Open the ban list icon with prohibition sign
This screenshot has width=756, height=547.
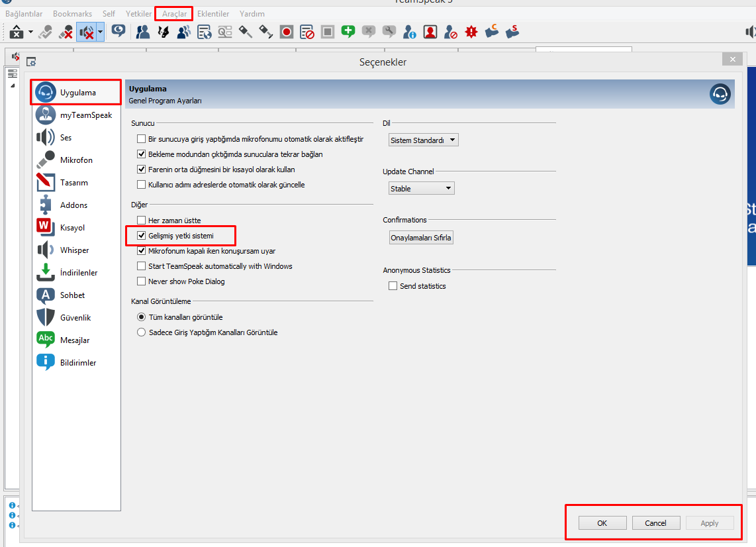click(307, 32)
